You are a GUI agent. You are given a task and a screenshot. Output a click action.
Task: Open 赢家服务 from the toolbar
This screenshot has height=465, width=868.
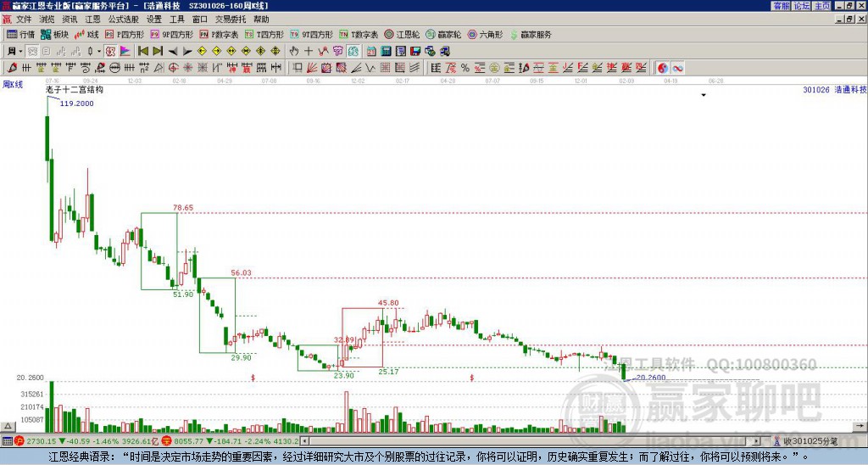pos(531,34)
